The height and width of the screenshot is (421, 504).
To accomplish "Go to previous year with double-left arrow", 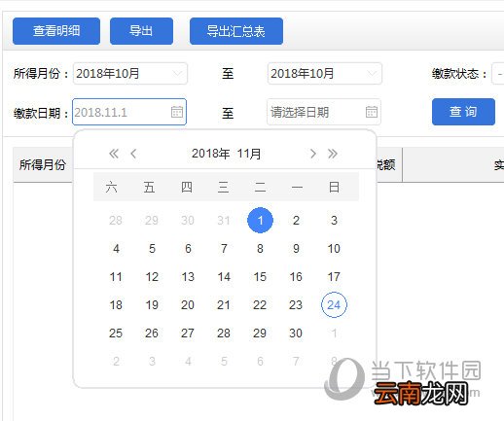I will coord(114,154).
